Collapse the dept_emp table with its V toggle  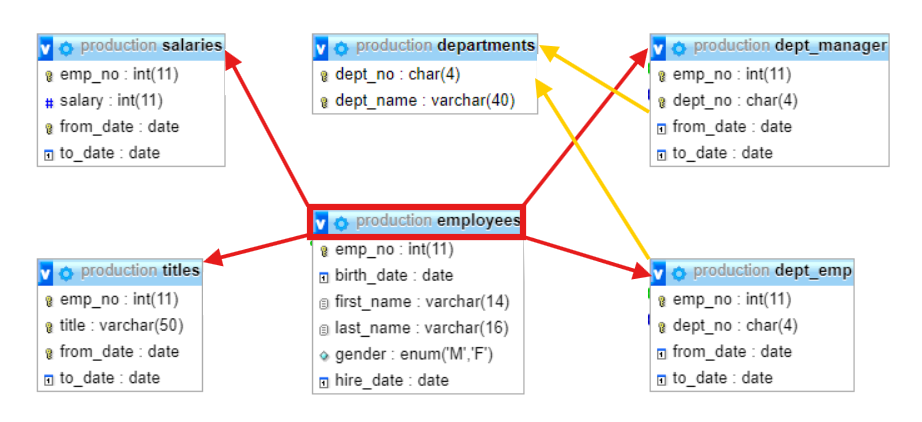pos(659,273)
